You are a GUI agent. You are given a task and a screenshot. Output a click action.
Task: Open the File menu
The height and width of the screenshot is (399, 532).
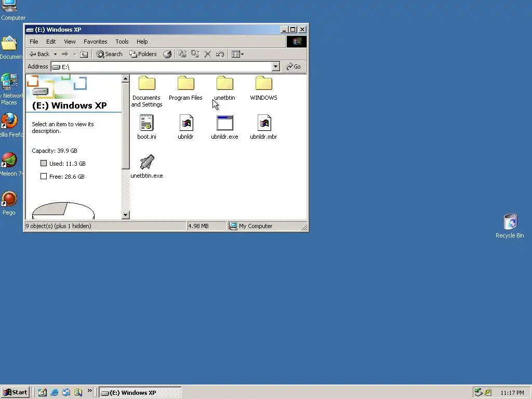pos(34,42)
